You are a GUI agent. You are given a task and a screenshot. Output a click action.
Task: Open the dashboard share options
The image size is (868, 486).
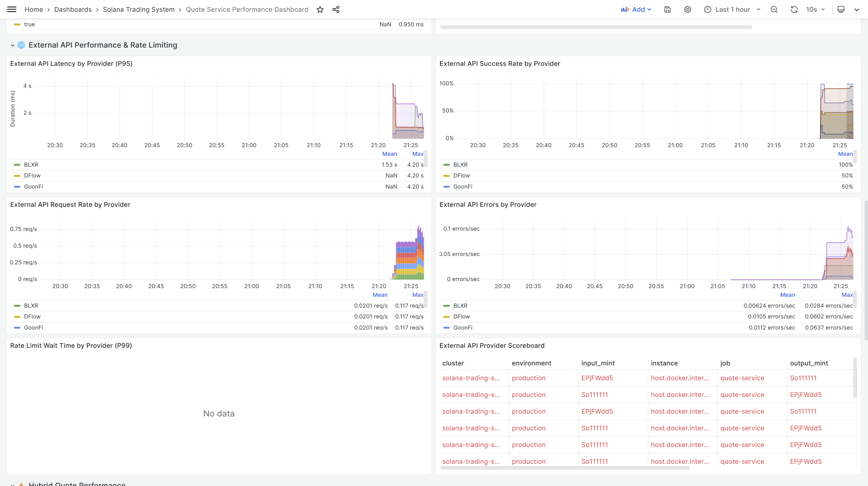(x=336, y=10)
